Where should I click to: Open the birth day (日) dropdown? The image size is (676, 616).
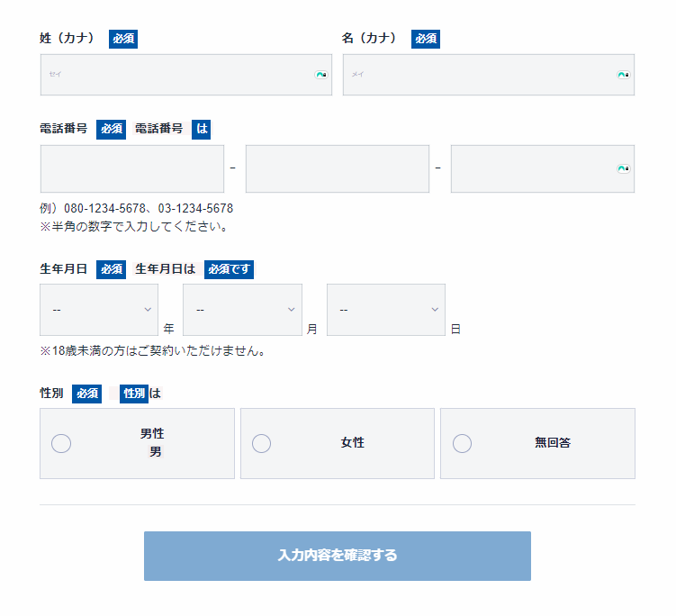[386, 310]
